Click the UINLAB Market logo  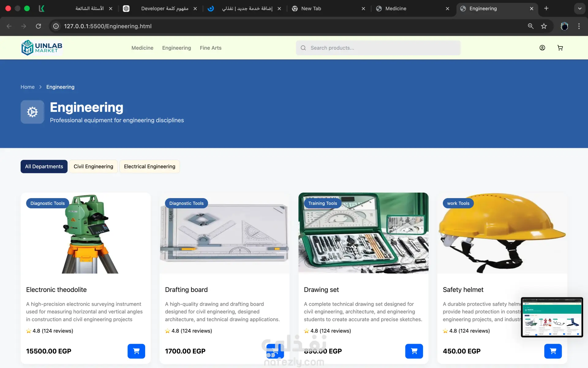42,48
